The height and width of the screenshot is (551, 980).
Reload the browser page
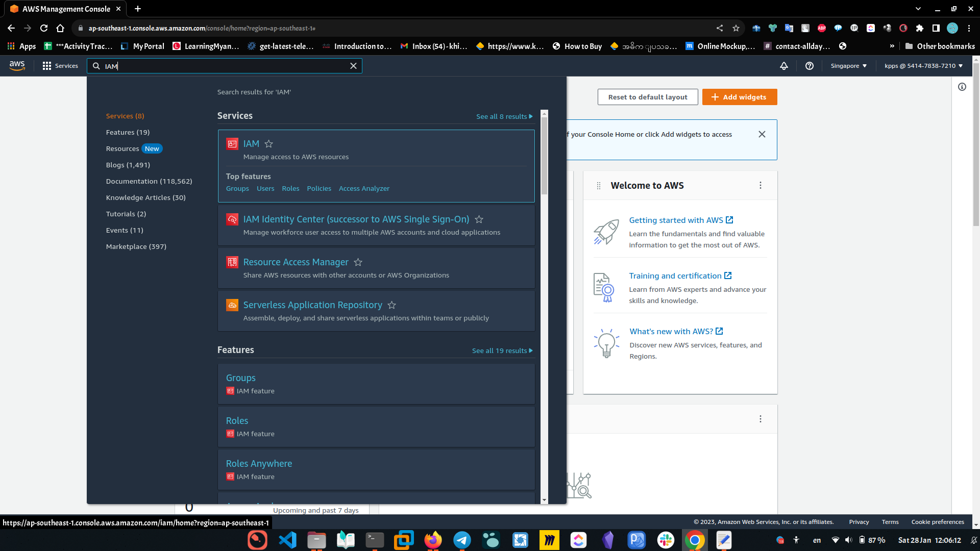(44, 28)
